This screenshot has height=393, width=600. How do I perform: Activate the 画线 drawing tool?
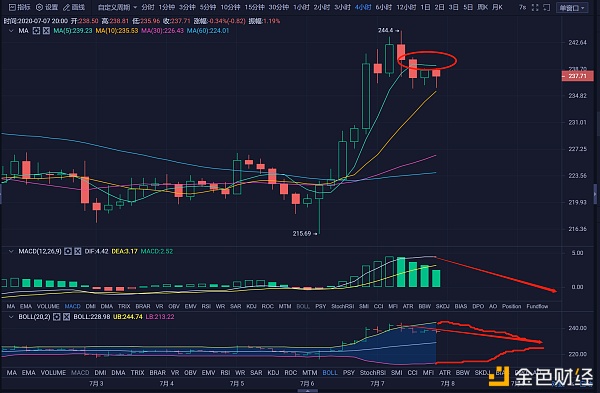point(74,7)
